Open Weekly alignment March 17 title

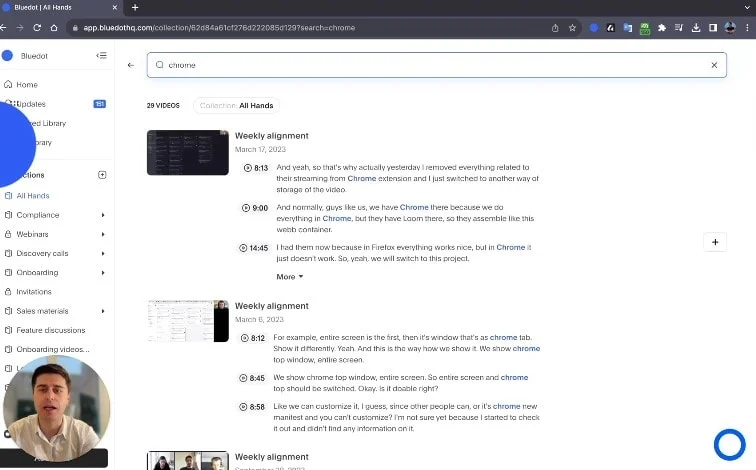pyautogui.click(x=271, y=136)
